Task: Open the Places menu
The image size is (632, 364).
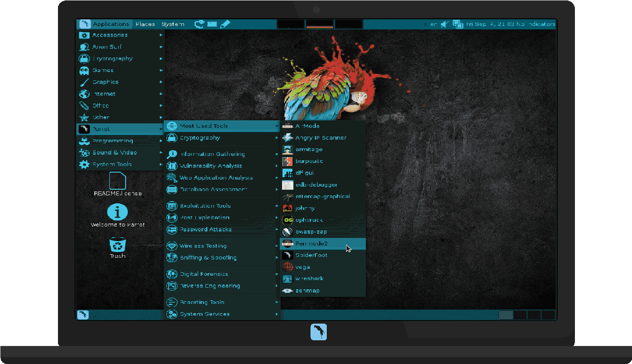Action: pyautogui.click(x=145, y=24)
